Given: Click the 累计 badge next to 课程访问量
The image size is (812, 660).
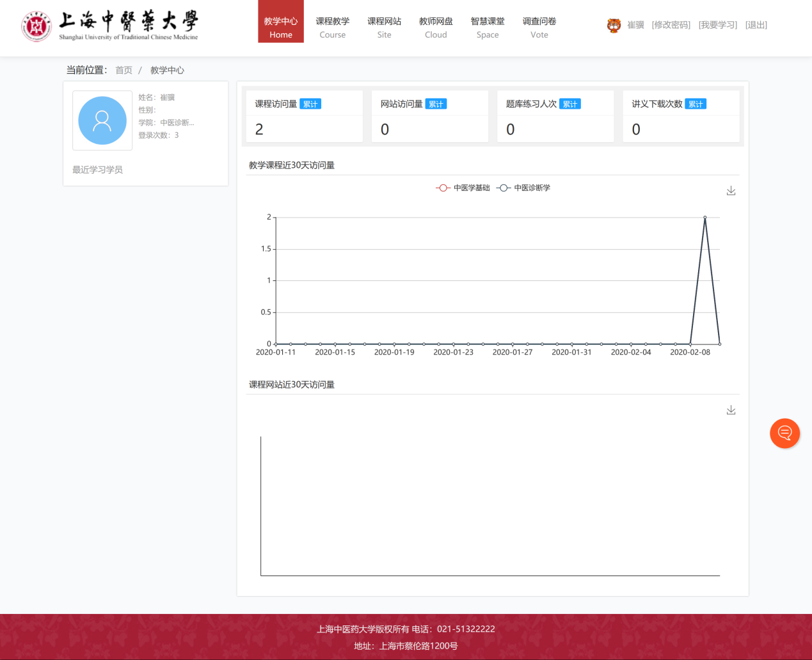Looking at the screenshot, I should coord(310,104).
